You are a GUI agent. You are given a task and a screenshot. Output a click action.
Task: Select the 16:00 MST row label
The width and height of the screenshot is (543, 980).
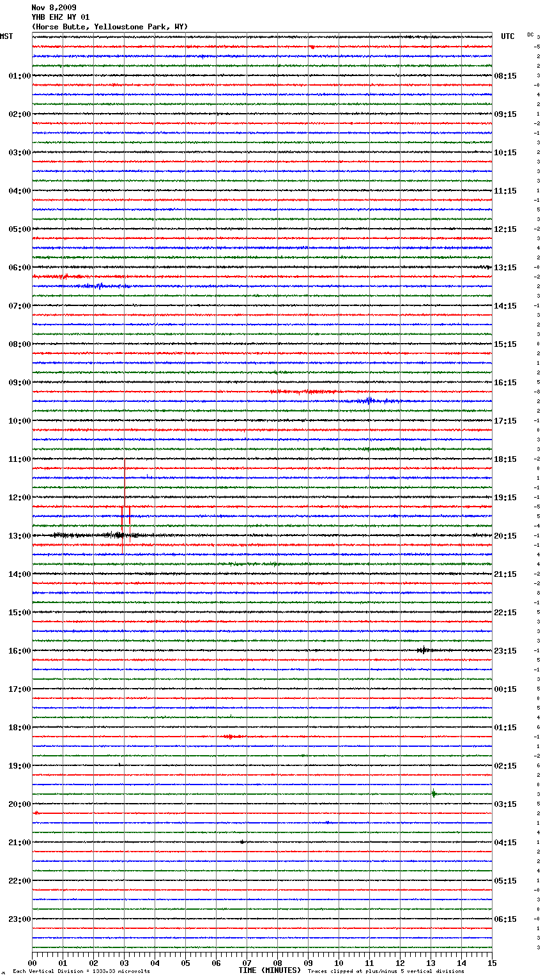tap(20, 651)
